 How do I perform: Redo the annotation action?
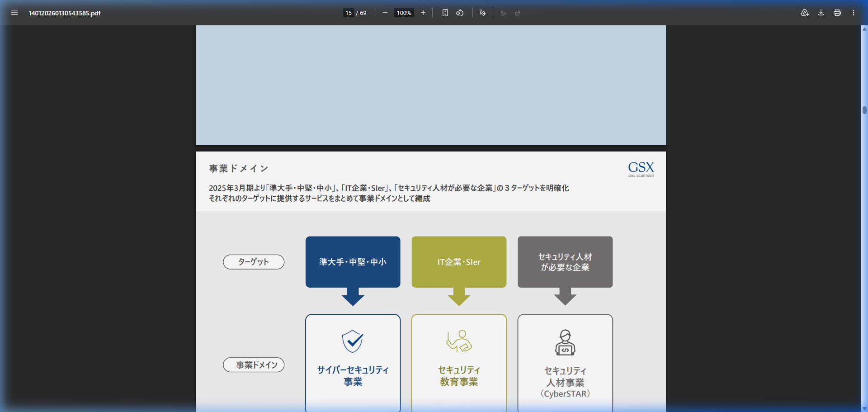coord(517,13)
